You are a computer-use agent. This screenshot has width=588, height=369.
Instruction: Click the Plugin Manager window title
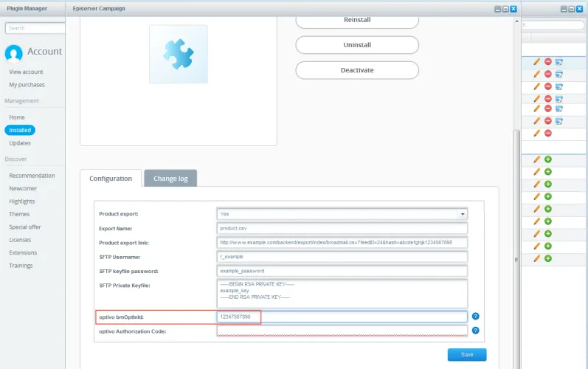(27, 8)
